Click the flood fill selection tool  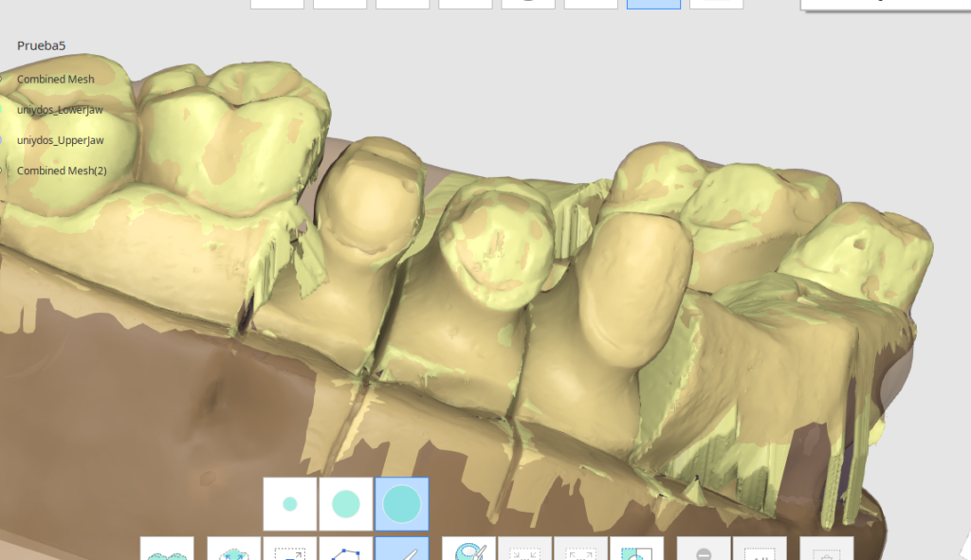pos(468,549)
